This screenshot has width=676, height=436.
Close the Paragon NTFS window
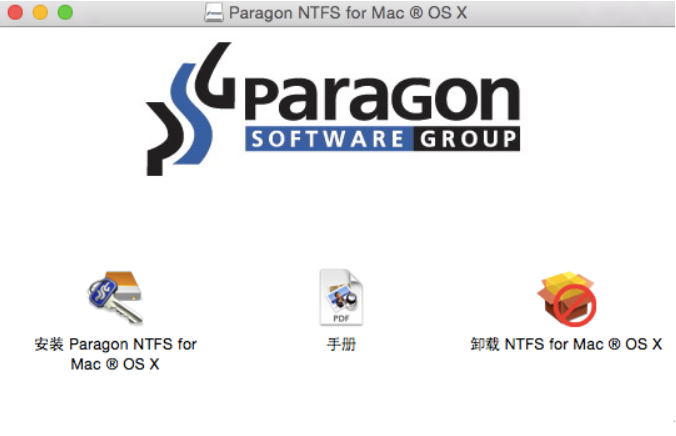click(15, 12)
